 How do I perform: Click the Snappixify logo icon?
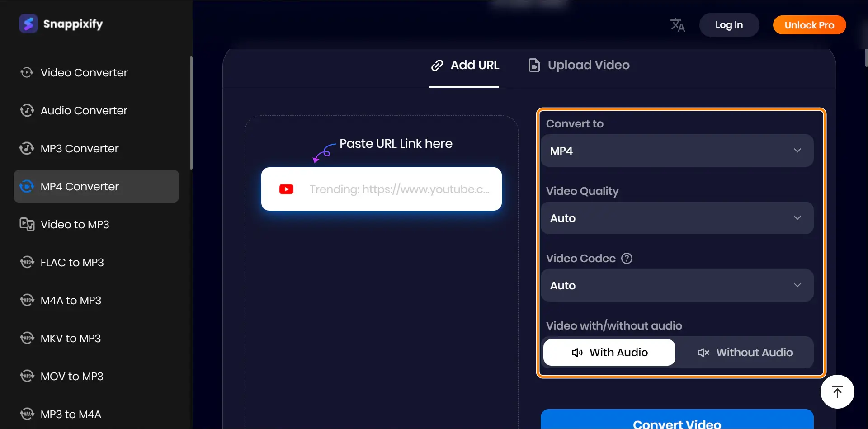point(28,24)
